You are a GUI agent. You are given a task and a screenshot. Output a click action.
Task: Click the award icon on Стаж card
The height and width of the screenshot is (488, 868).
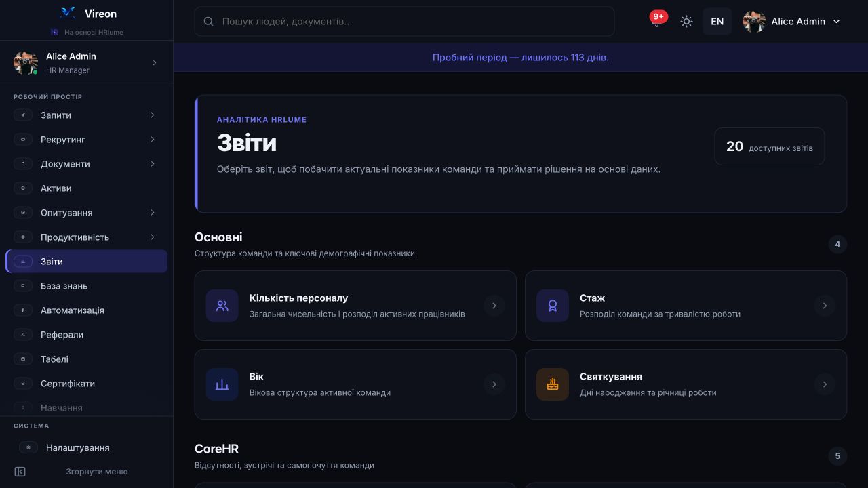553,306
